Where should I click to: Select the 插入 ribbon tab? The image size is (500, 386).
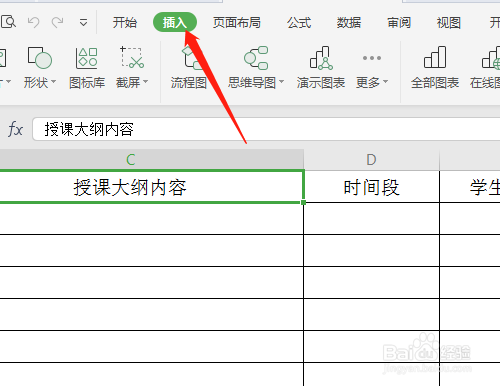175,23
